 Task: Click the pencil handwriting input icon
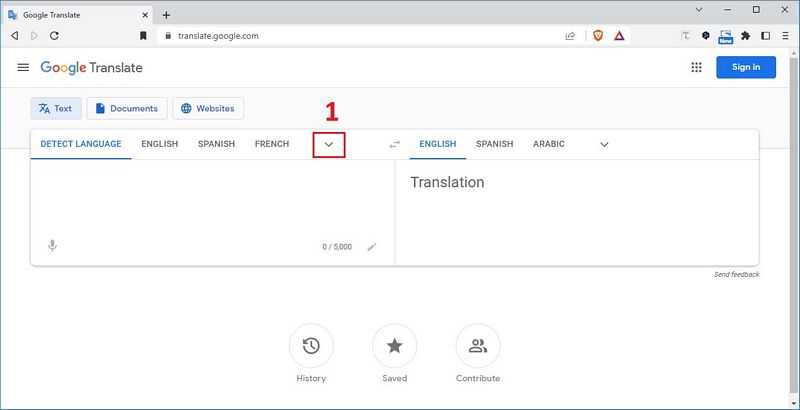(372, 246)
